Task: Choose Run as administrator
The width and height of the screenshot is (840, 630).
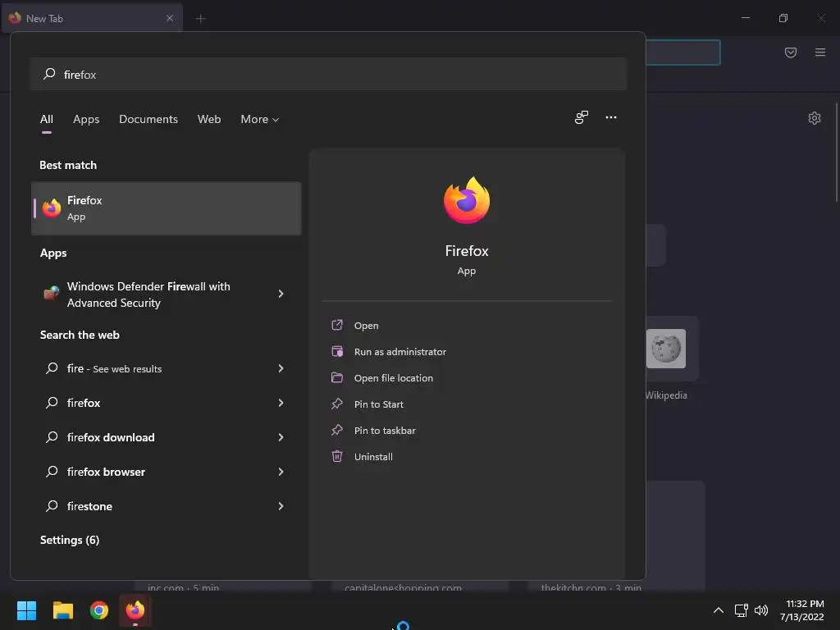Action: point(400,352)
